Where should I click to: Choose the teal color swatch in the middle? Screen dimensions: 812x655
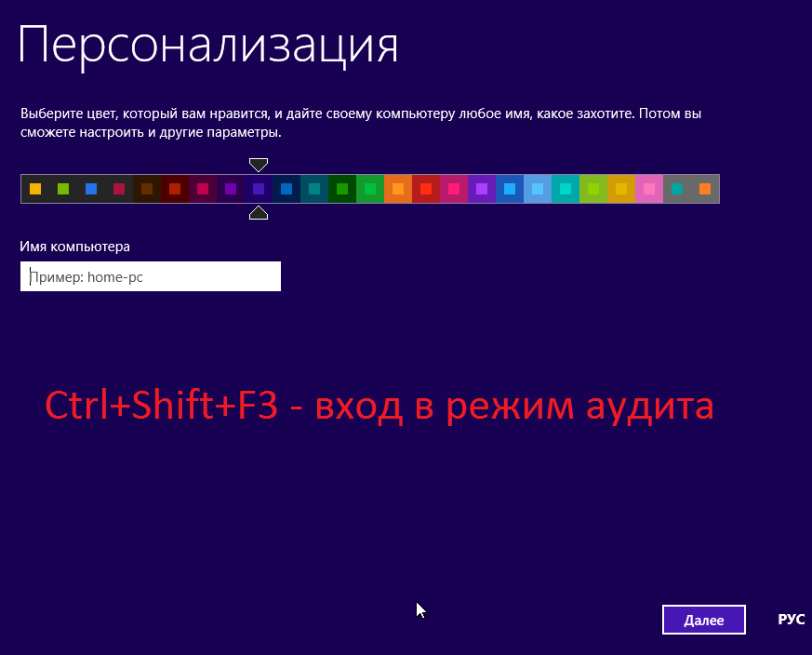pos(313,188)
